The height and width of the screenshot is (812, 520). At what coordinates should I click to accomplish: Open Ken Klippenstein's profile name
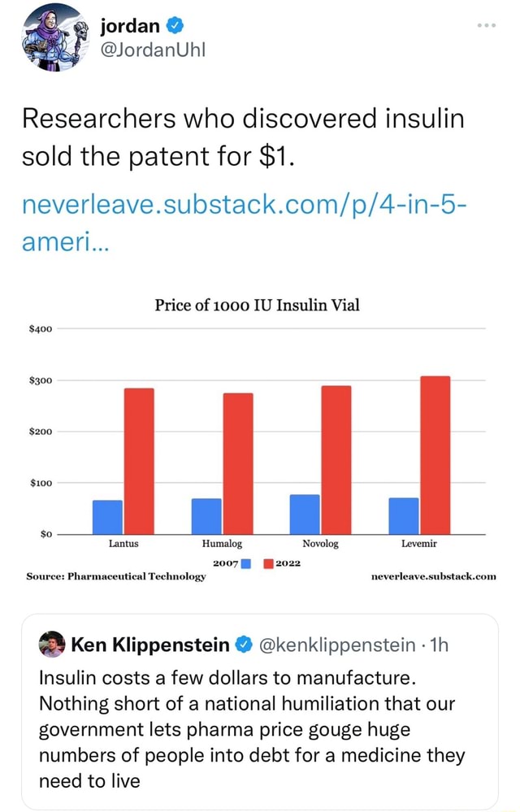[x=150, y=645]
